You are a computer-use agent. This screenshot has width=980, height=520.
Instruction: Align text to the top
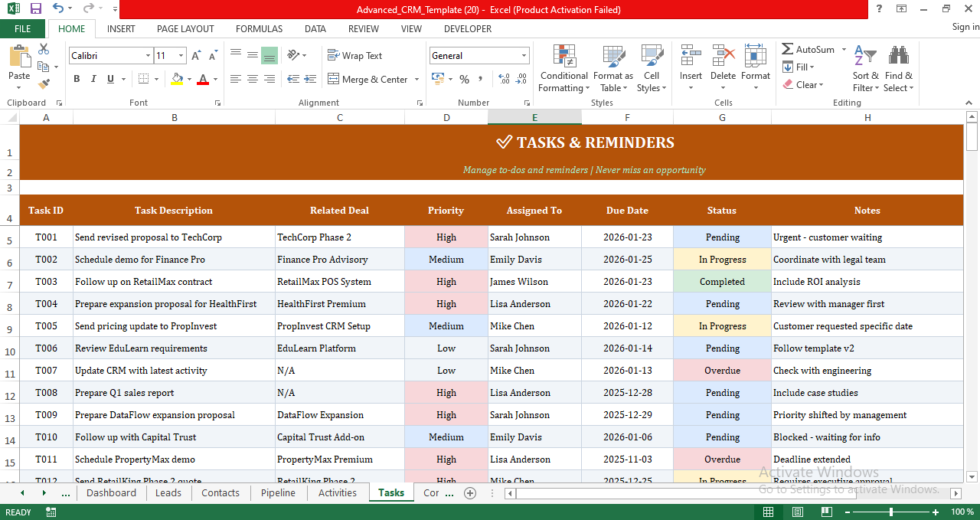tap(235, 55)
